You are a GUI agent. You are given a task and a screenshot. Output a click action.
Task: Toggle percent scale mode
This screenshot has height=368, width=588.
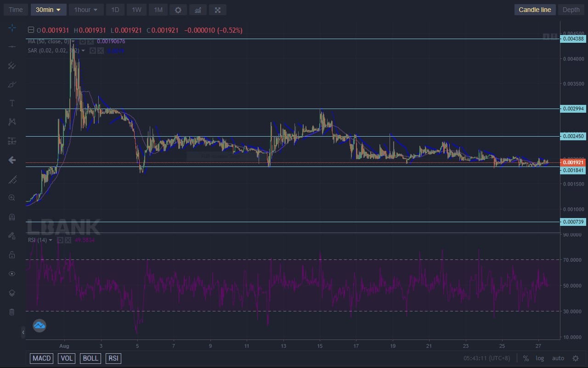click(526, 358)
